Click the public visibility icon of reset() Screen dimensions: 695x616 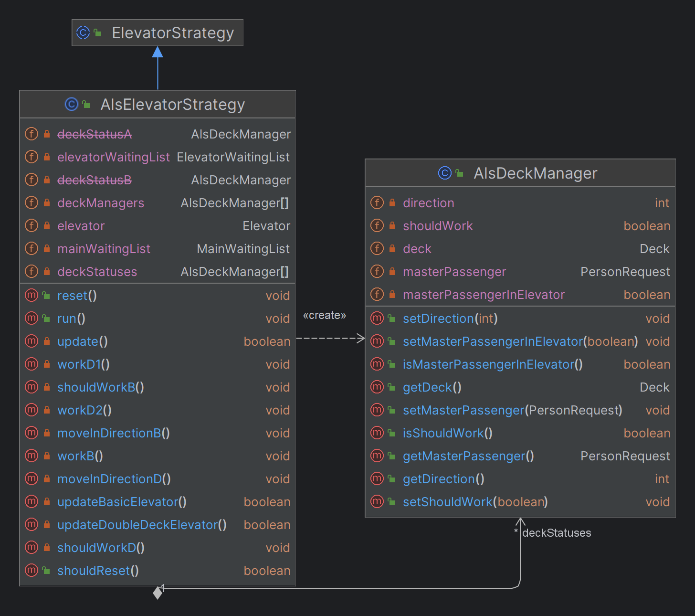(x=46, y=295)
